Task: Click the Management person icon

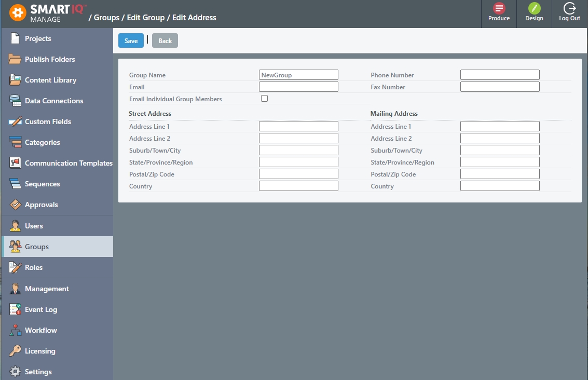Action: coord(15,289)
